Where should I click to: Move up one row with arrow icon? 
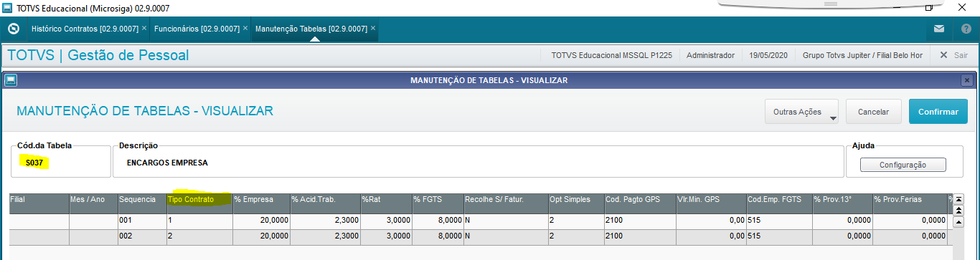[x=958, y=222]
